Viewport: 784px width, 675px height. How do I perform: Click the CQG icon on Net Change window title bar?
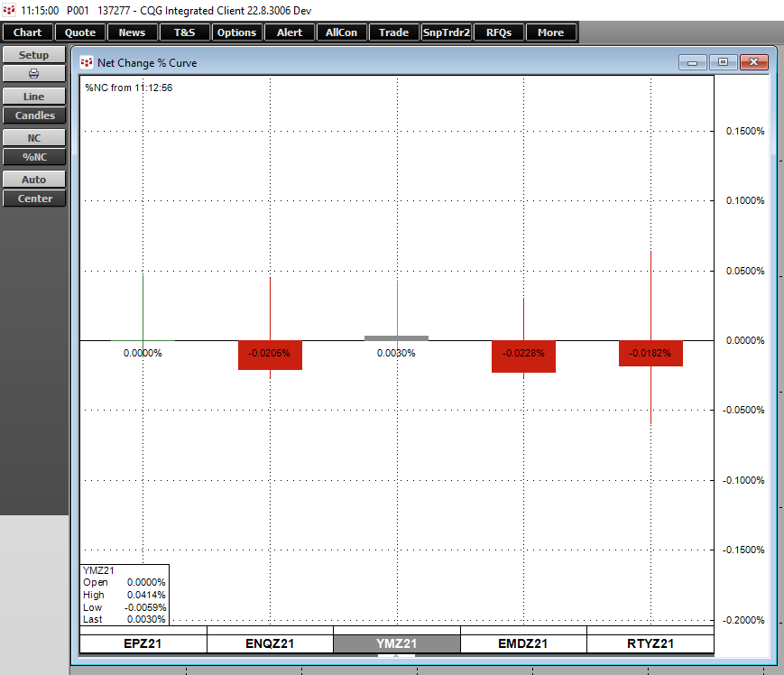88,62
